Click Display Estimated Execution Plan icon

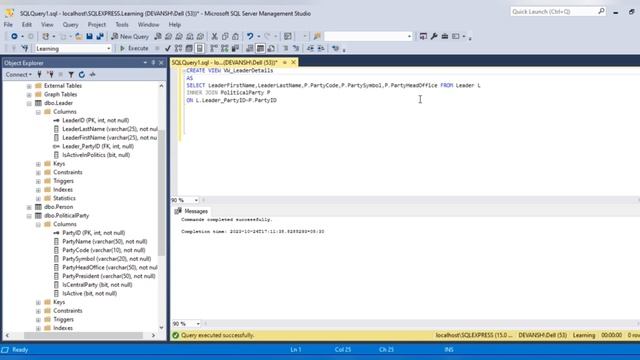[x=178, y=48]
